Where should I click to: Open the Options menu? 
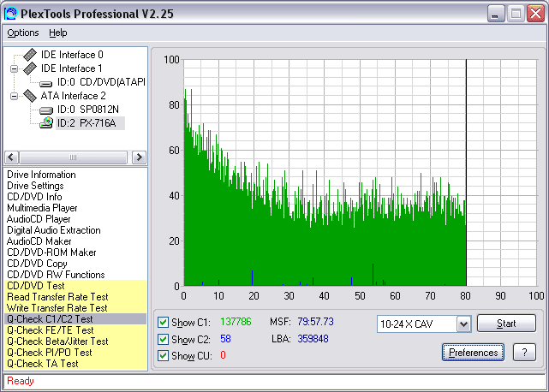tap(23, 33)
